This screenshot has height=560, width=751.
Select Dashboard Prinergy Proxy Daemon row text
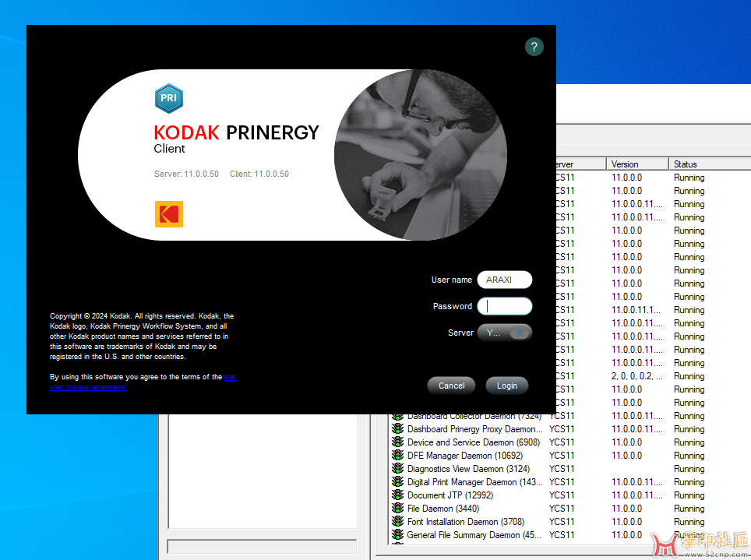[x=475, y=429]
